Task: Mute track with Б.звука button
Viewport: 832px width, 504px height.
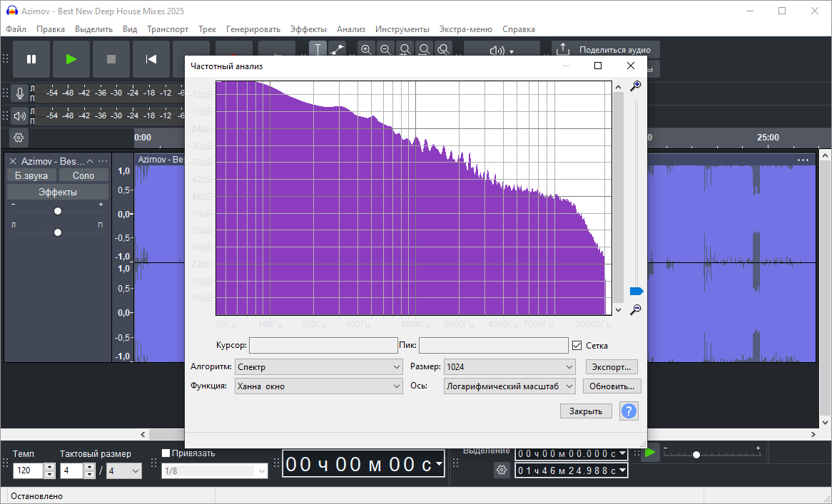Action: click(x=31, y=175)
